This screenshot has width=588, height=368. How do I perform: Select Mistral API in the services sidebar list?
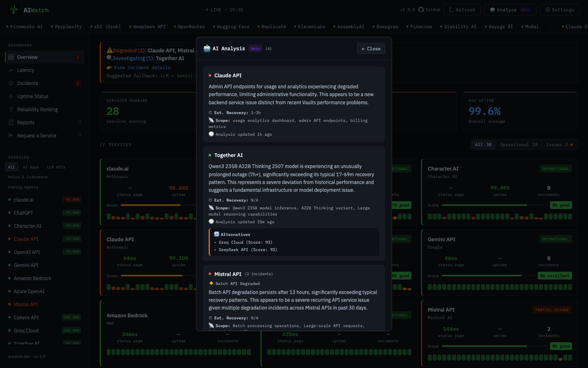click(26, 304)
